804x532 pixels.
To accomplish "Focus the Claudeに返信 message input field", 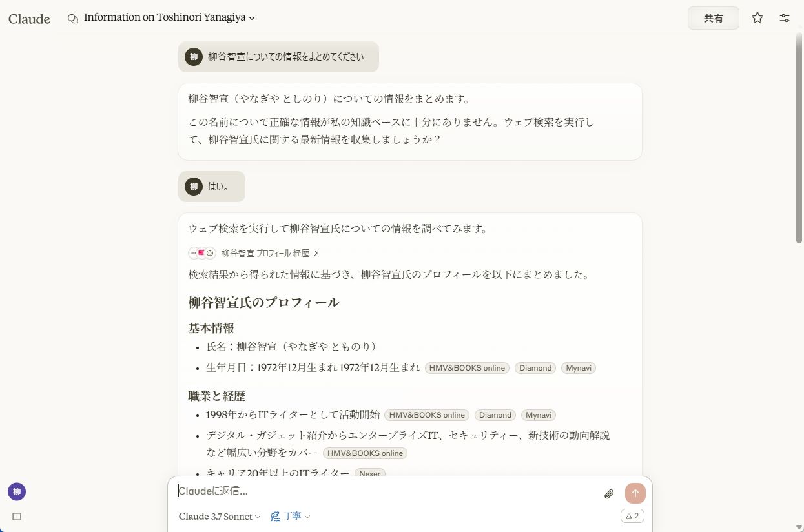I will coord(387,491).
